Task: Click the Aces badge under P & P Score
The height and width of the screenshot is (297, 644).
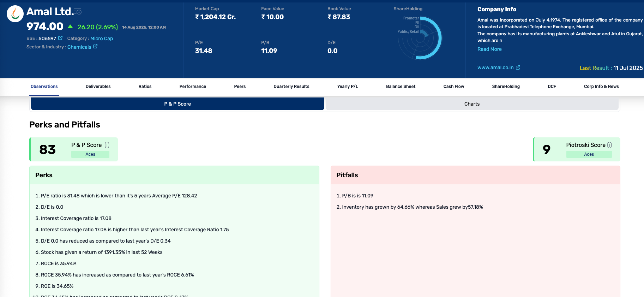Action: tap(90, 154)
